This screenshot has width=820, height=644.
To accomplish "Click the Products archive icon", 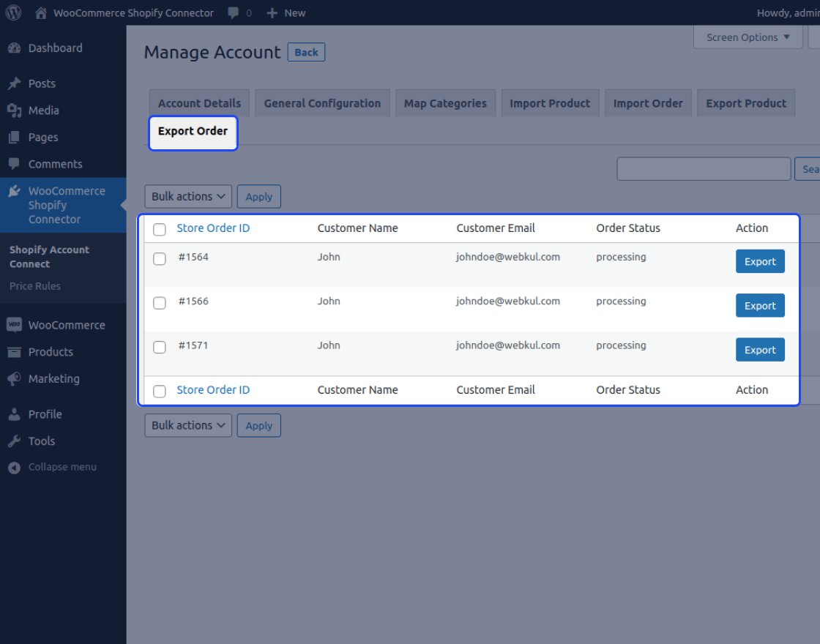I will (x=15, y=352).
